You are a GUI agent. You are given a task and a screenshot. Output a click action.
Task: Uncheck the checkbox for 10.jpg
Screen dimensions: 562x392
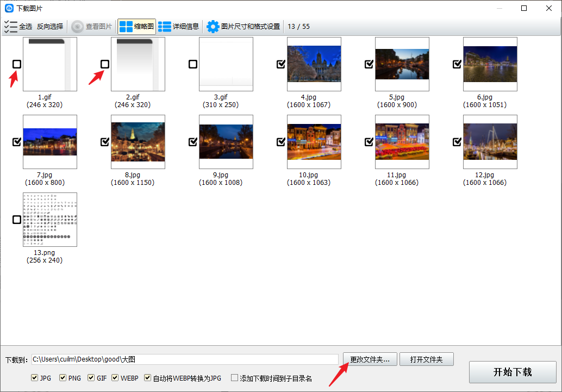click(x=281, y=142)
